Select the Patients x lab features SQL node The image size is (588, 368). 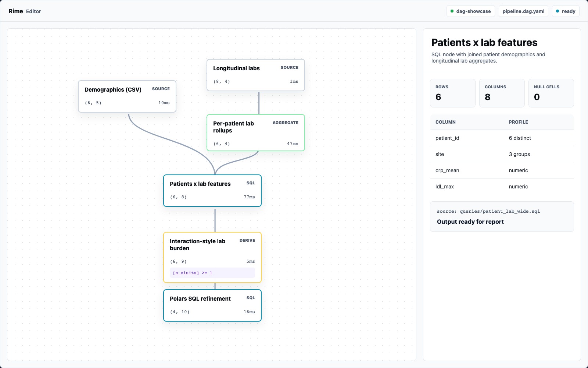[212, 191]
